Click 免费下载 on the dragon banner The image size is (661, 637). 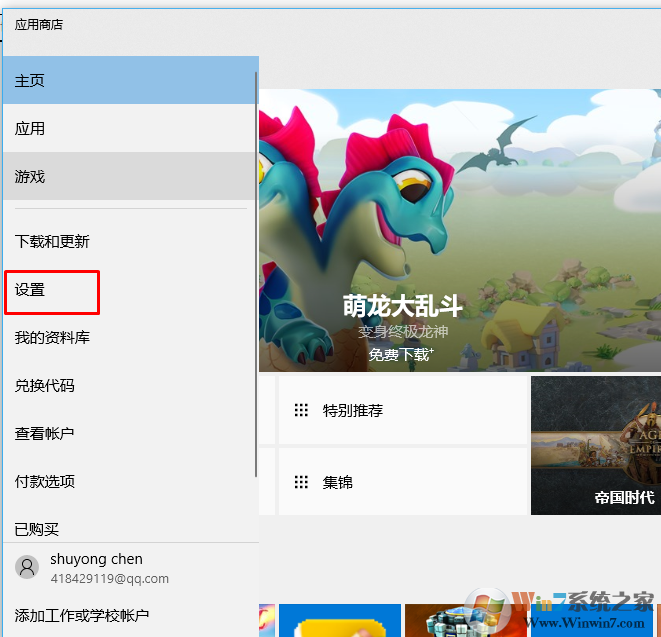tap(401, 355)
